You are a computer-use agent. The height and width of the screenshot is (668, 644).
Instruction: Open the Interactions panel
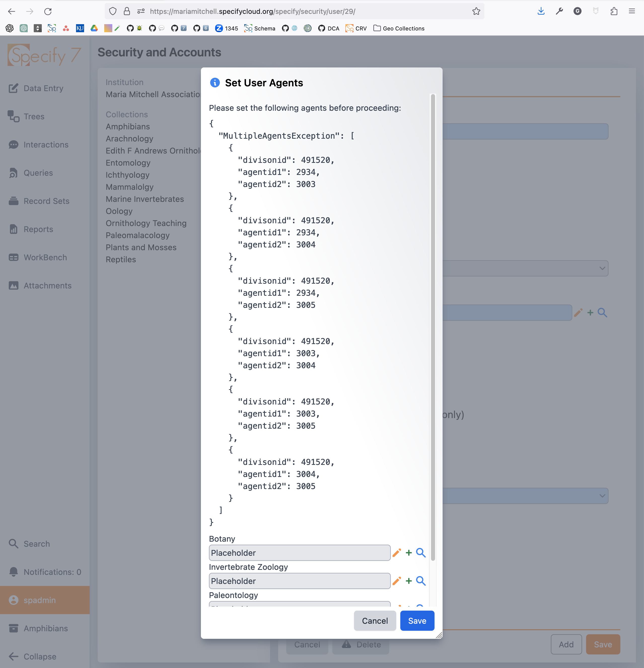[46, 144]
